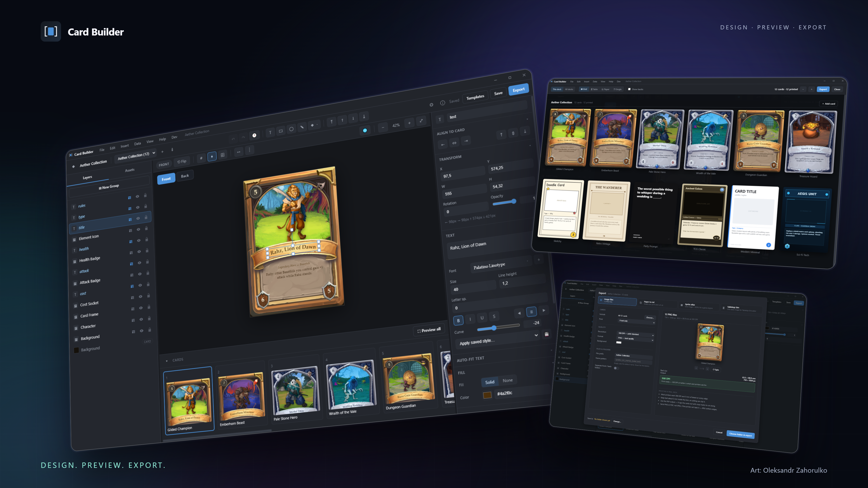
Task: Click the zoom out minus icon
Action: [383, 128]
